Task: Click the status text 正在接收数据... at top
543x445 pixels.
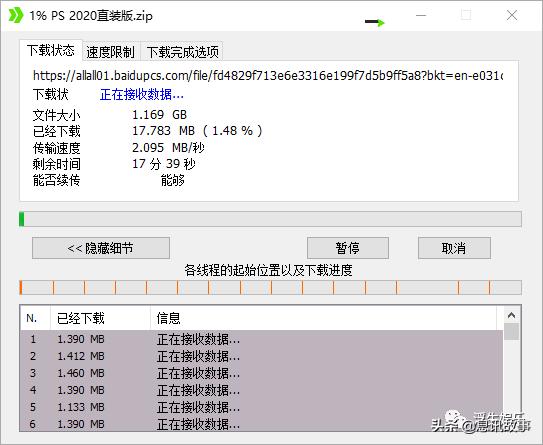Action: (x=142, y=94)
